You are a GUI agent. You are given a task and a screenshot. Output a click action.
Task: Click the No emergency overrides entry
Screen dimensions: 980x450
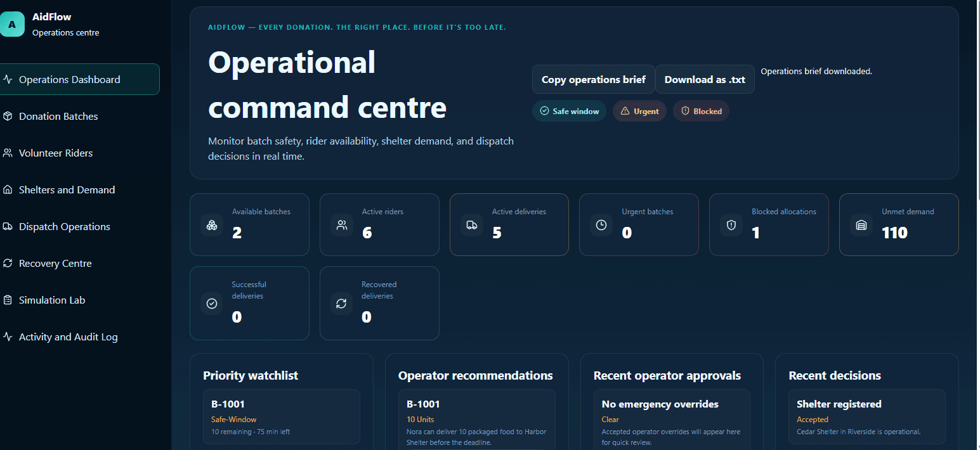672,420
